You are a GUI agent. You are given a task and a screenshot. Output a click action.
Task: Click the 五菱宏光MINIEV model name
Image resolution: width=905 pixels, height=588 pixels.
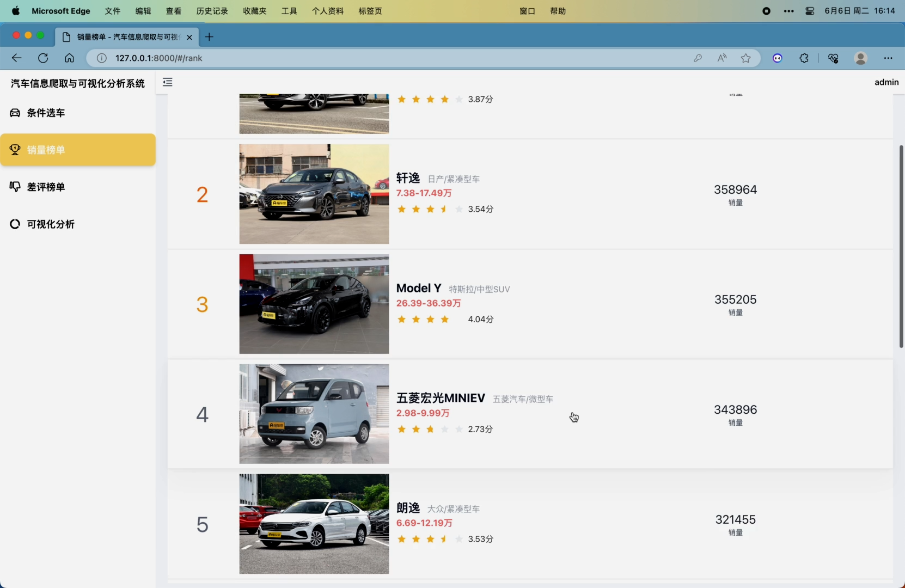point(441,398)
